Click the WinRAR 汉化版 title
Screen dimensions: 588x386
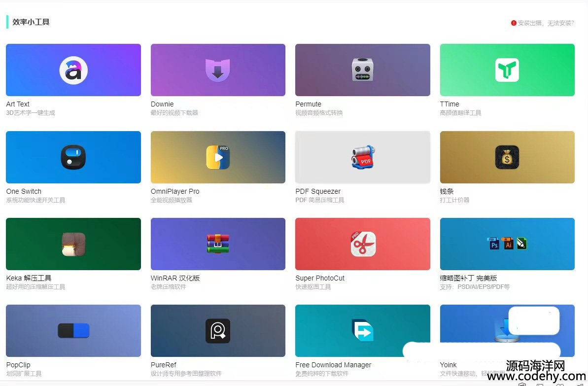pyautogui.click(x=175, y=278)
